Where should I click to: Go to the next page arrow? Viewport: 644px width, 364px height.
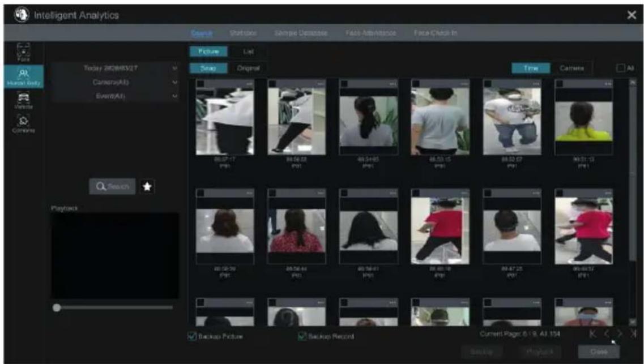(620, 334)
